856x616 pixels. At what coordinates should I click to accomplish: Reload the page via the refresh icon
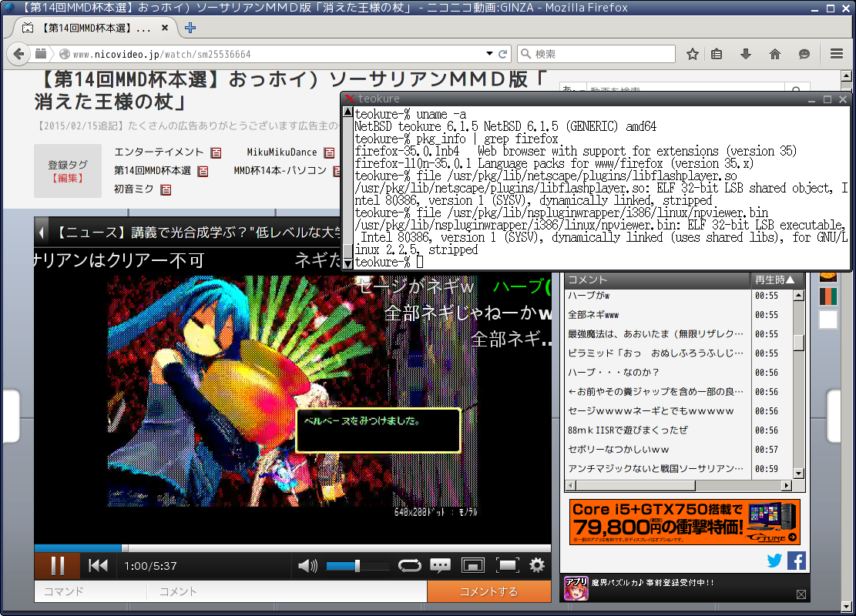coord(503,54)
